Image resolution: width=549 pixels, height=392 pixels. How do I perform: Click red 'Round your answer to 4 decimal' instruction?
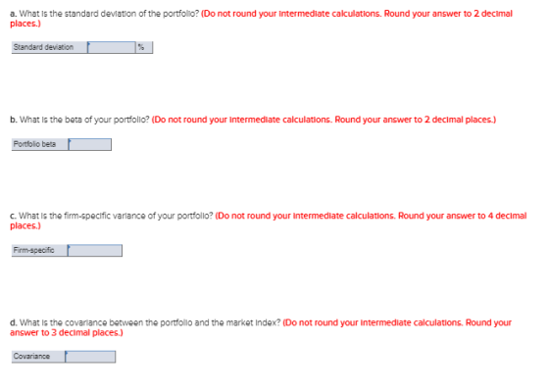462,216
